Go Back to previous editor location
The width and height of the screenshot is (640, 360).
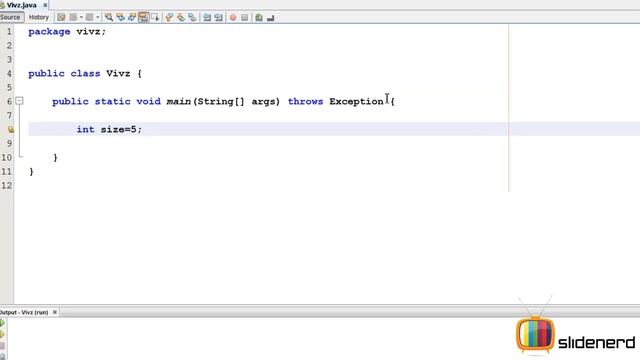point(73,17)
